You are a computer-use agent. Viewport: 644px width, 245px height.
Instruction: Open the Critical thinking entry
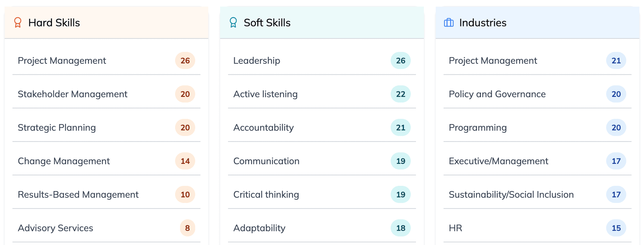coord(266,195)
